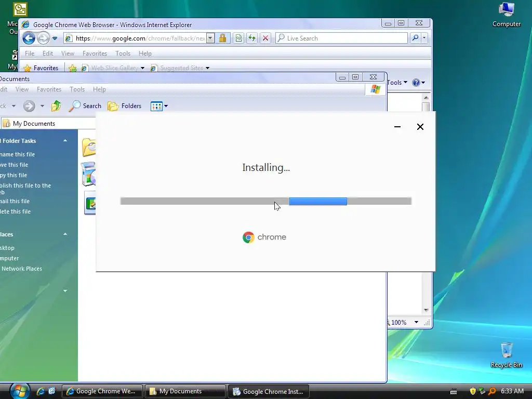Image resolution: width=532 pixels, height=399 pixels.
Task: Open Tools menu in Internet Explorer menu bar
Action: [x=123, y=54]
